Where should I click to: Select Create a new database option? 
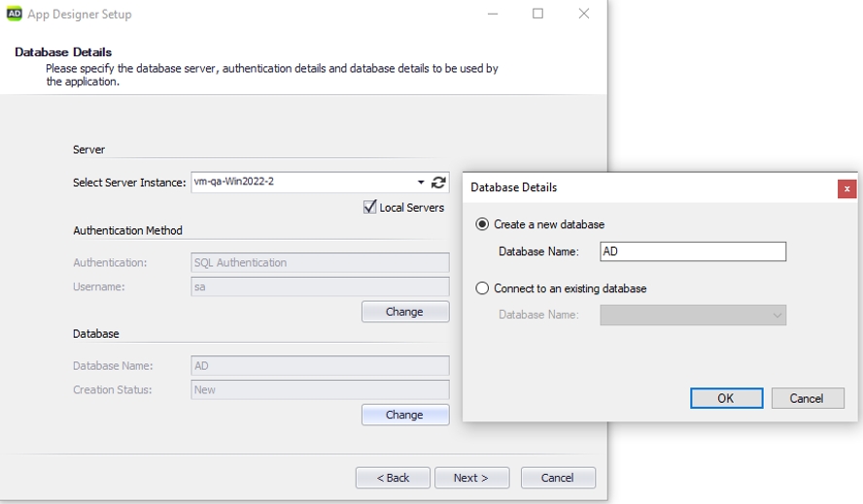[482, 224]
